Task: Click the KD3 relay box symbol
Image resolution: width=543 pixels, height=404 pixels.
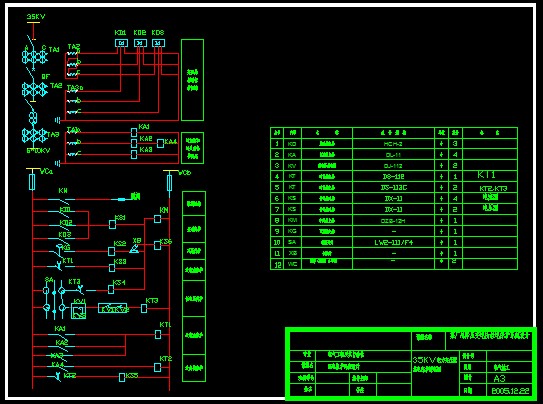Action: pyautogui.click(x=158, y=43)
